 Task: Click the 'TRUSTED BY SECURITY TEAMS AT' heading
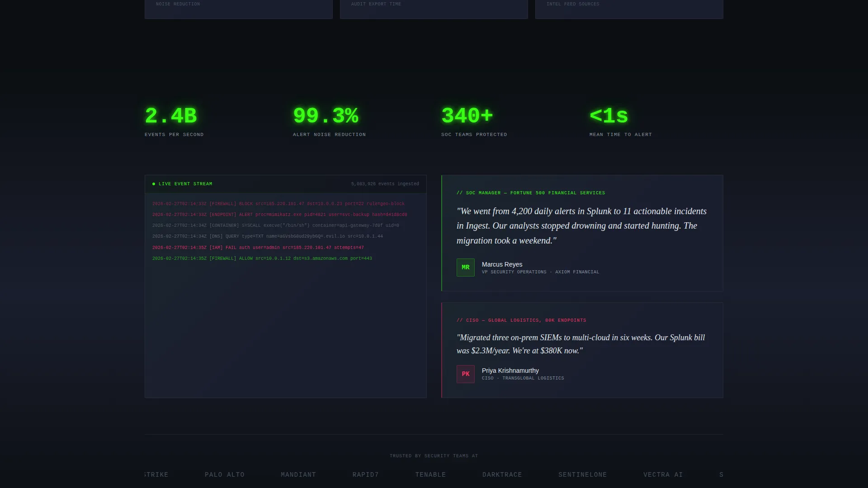coord(434,456)
